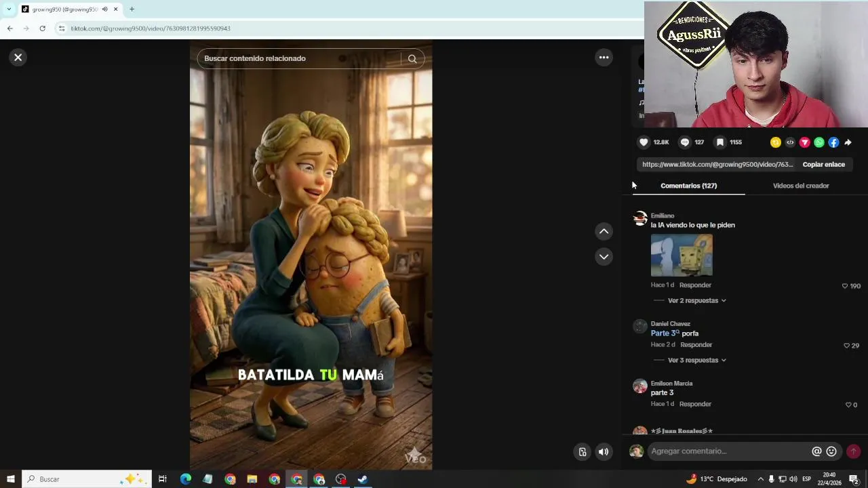This screenshot has width=868, height=488.
Task: Open OBS Studio from the taskbar
Action: coord(341,479)
